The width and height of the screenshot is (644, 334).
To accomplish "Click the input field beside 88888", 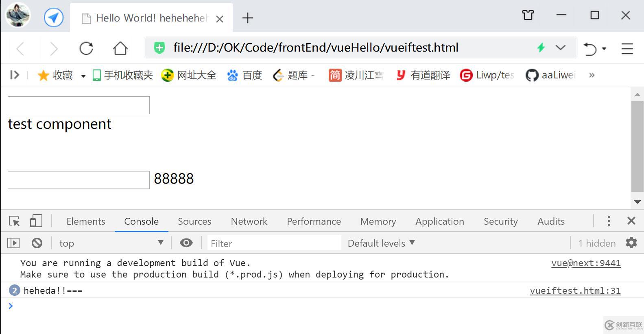I will (79, 180).
